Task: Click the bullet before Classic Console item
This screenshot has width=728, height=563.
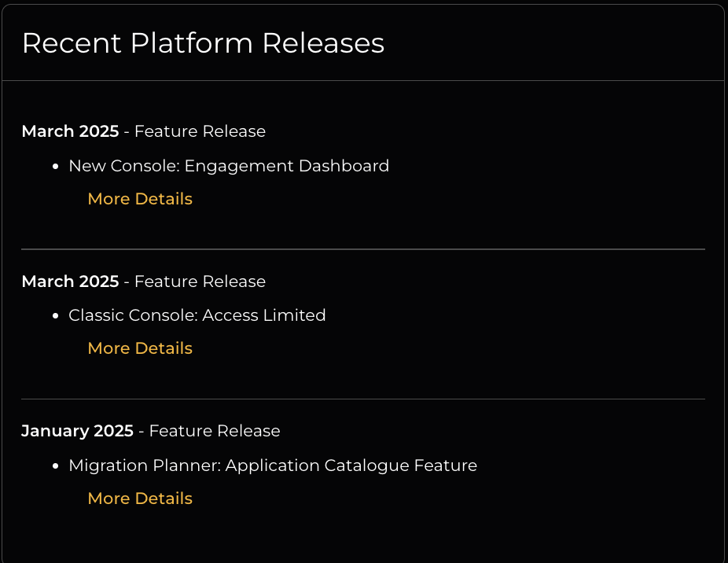Action: (55, 316)
